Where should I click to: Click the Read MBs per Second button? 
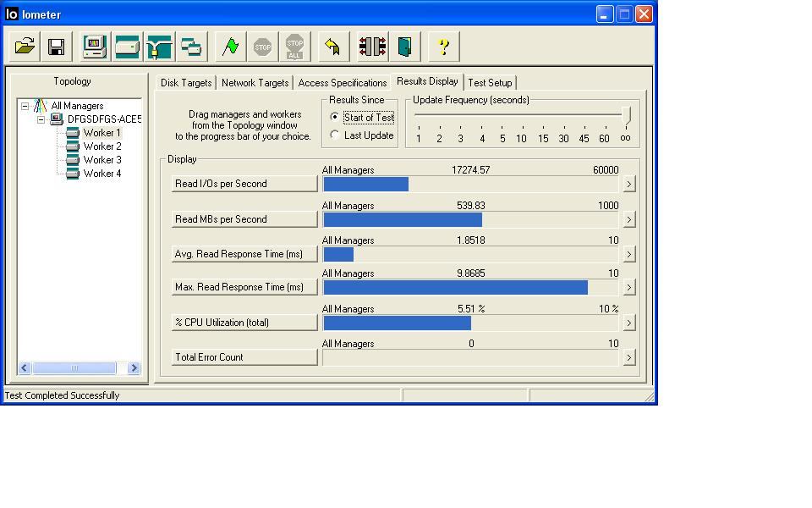click(x=244, y=219)
